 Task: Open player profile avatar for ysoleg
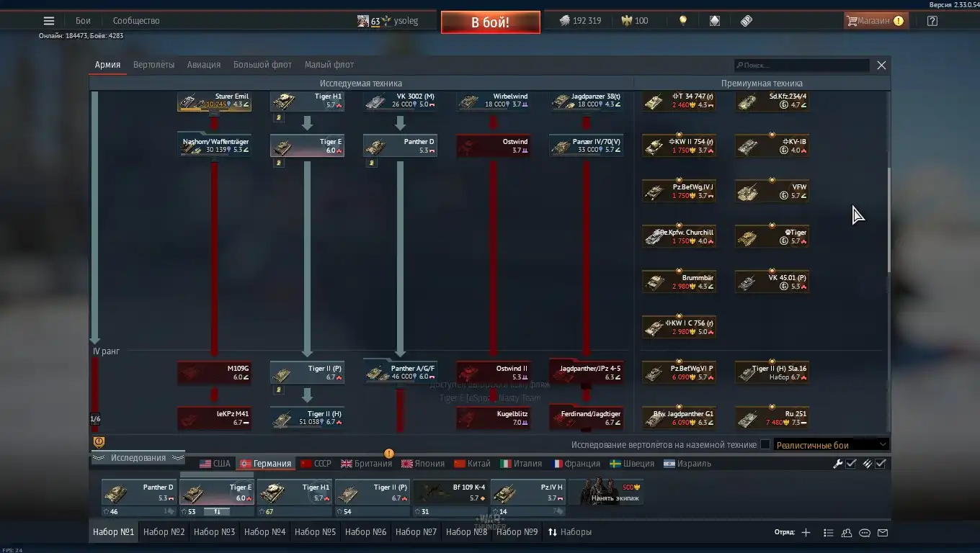tap(363, 21)
